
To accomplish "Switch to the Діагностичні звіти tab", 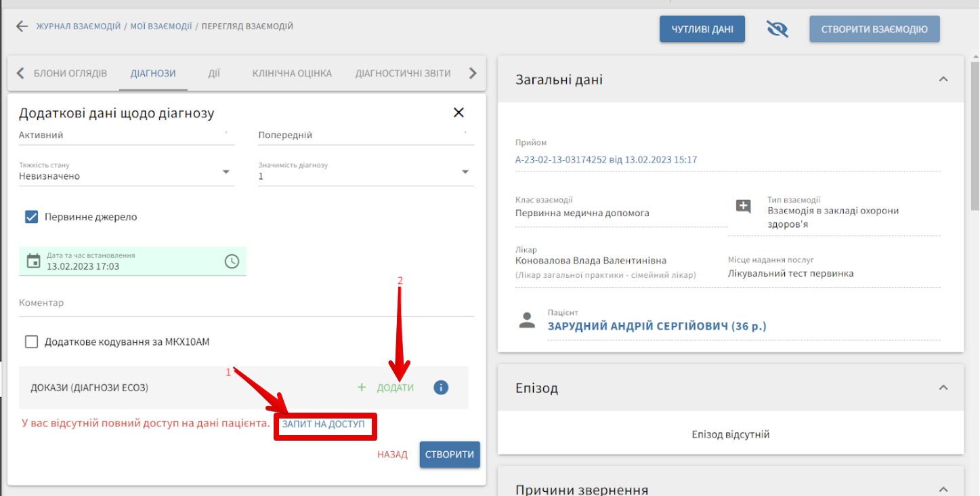I will click(402, 73).
